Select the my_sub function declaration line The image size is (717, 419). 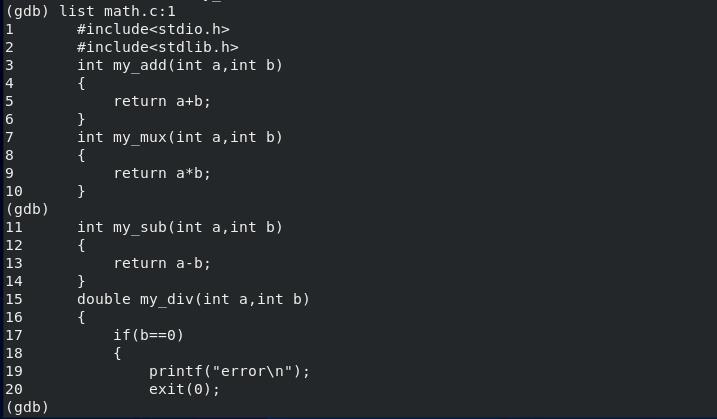180,227
